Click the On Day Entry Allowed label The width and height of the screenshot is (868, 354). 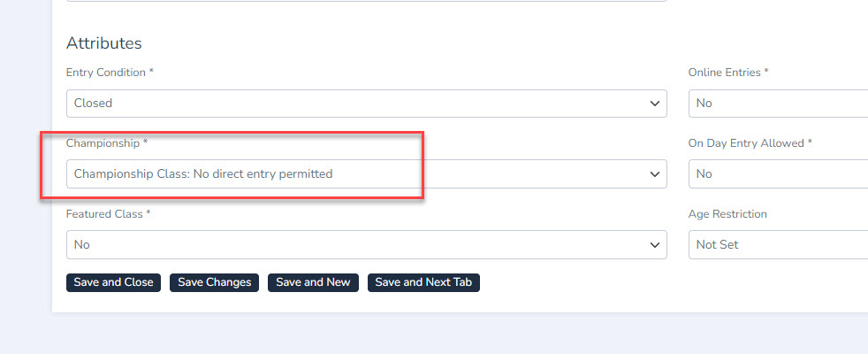[x=750, y=143]
